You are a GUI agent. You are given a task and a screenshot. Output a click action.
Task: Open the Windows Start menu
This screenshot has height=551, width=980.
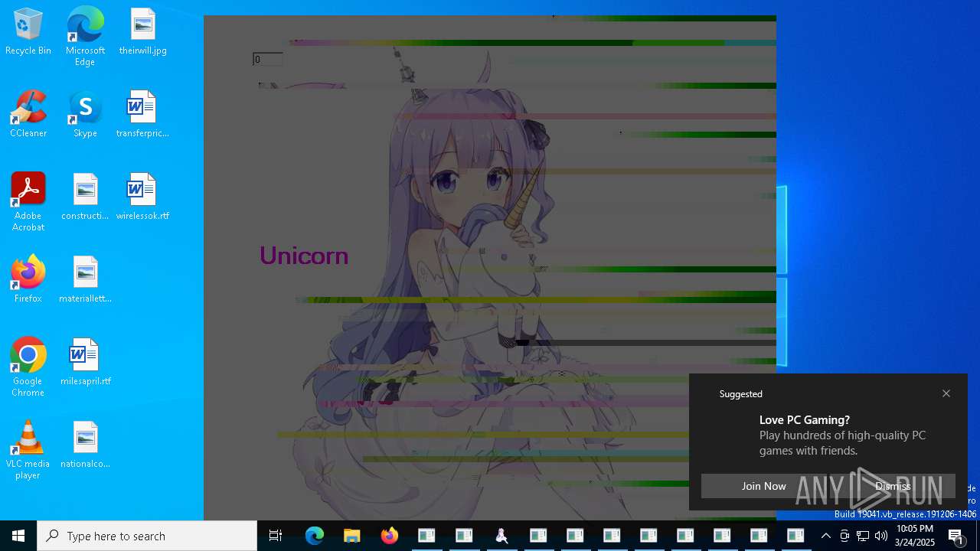18,536
